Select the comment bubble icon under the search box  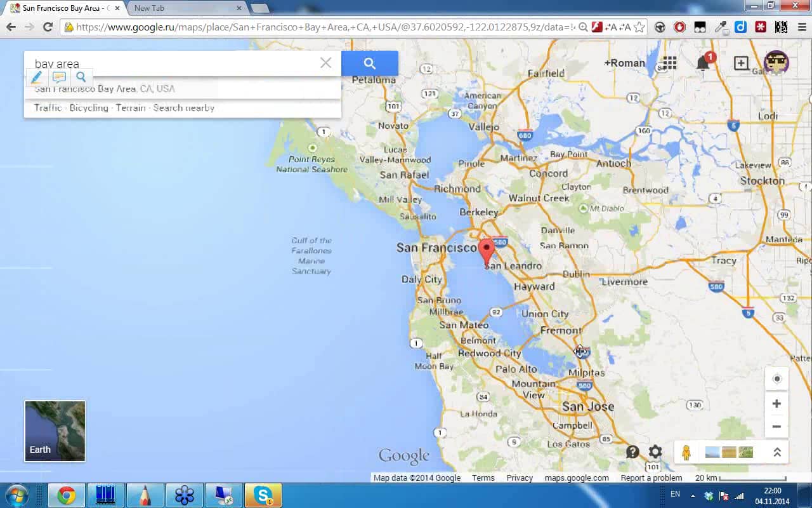(x=59, y=77)
